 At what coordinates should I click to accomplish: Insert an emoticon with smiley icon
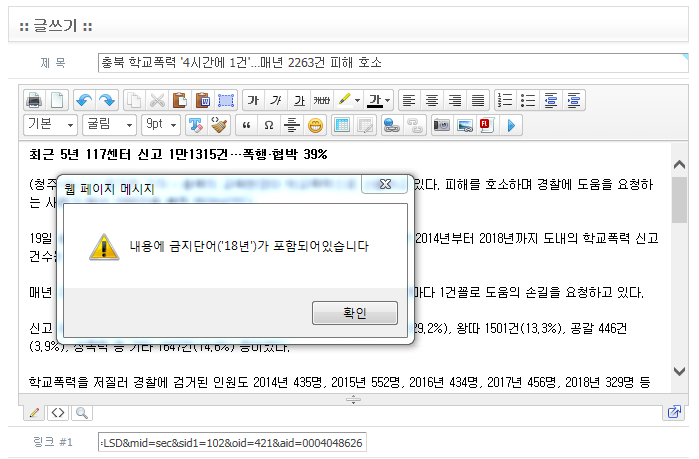315,125
